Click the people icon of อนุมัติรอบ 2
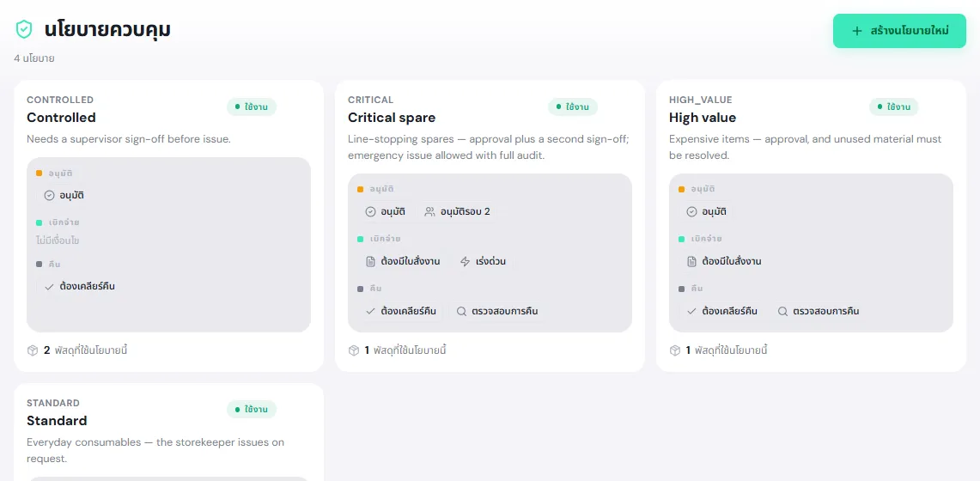Screen dimensions: 980x481 pyautogui.click(x=429, y=212)
